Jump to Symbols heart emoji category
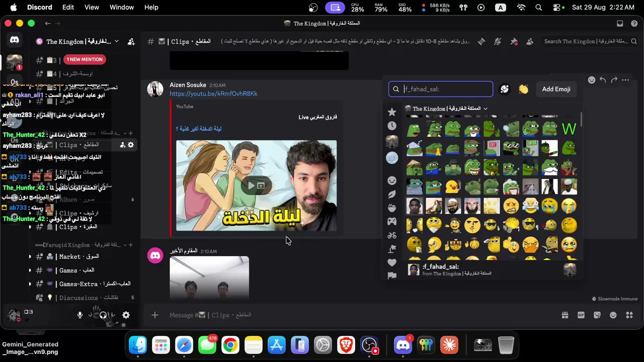644x362 pixels. click(x=392, y=262)
